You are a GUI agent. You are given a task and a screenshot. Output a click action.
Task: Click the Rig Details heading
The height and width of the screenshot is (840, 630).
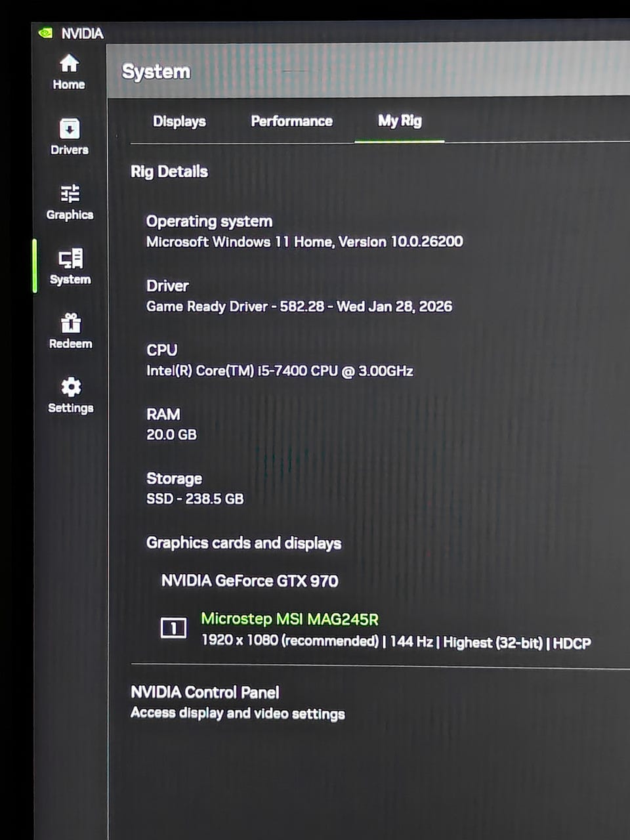click(169, 172)
